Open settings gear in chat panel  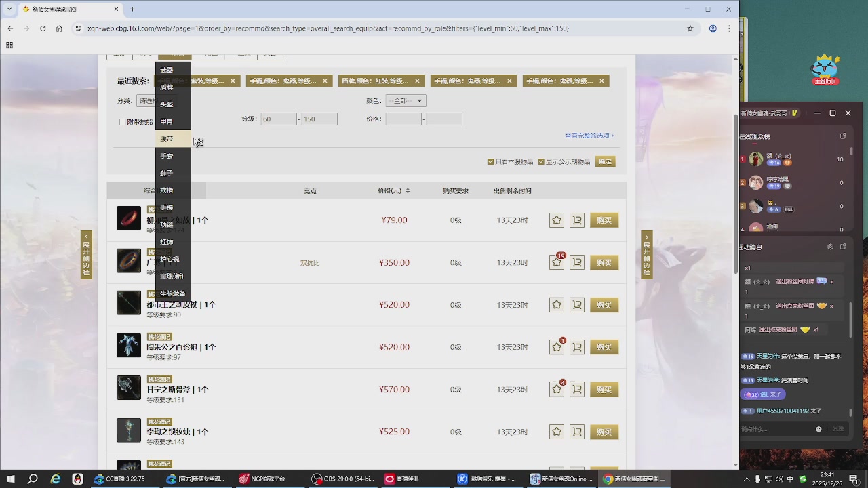[830, 247]
